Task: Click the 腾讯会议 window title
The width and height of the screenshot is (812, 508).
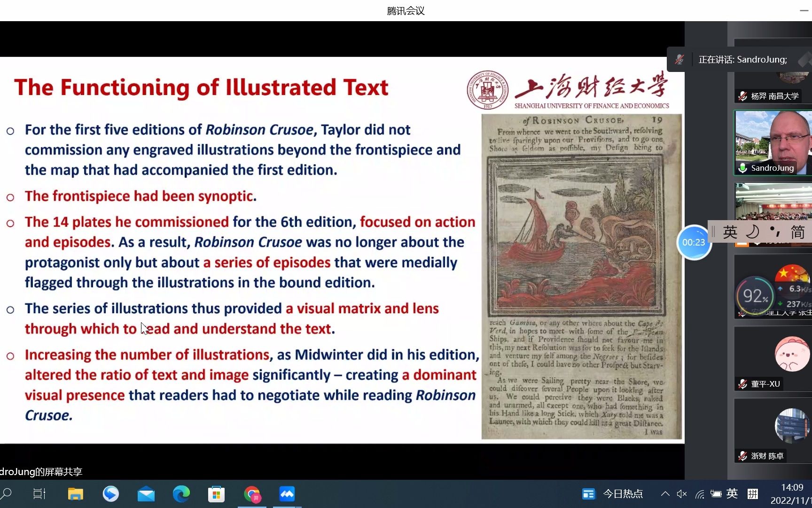Action: [406, 10]
